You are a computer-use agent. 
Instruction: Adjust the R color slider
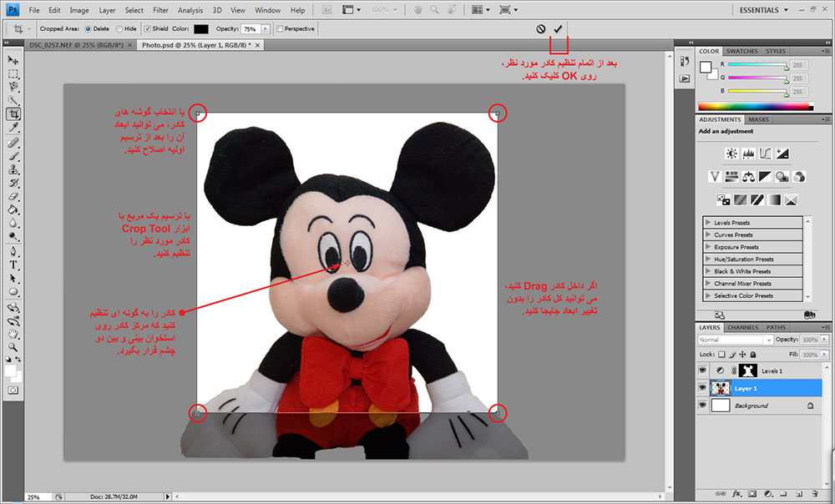(757, 64)
